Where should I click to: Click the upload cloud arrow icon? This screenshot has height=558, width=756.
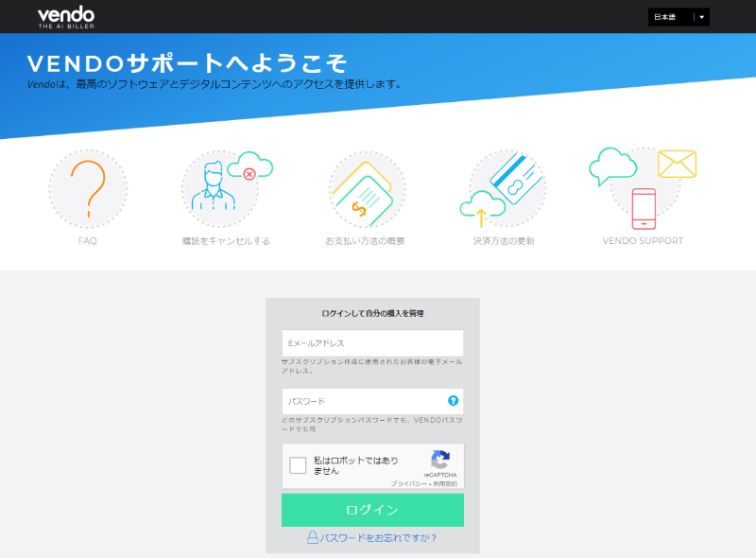click(482, 208)
